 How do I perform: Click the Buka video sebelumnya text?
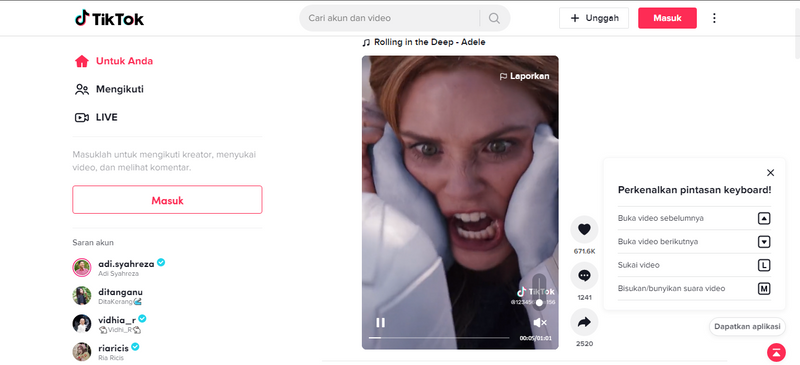click(661, 218)
